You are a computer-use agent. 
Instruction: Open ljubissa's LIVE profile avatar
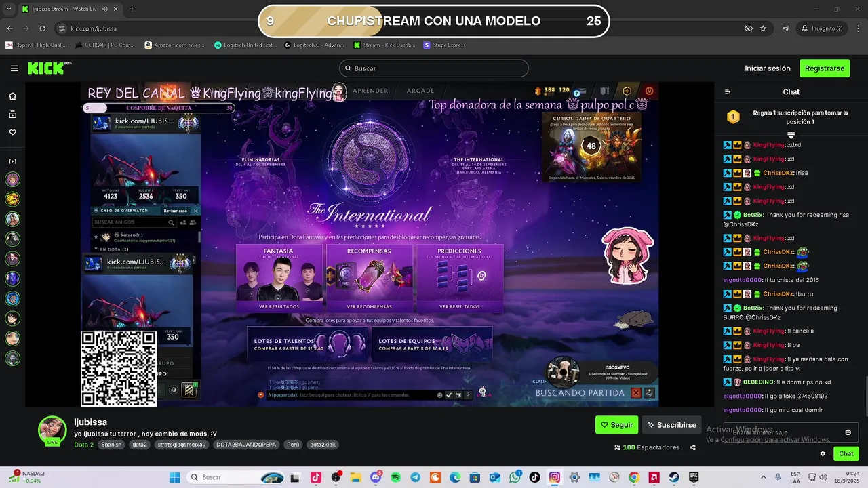[52, 430]
